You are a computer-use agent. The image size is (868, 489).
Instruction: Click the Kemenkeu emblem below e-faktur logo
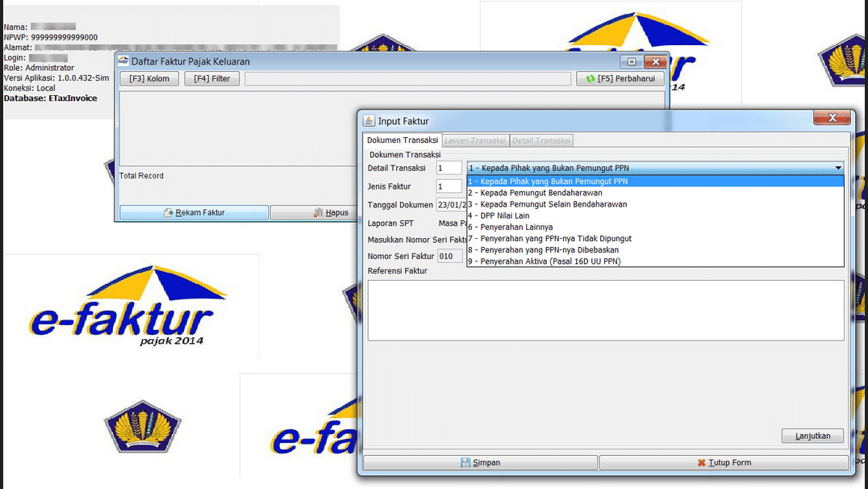[x=143, y=426]
